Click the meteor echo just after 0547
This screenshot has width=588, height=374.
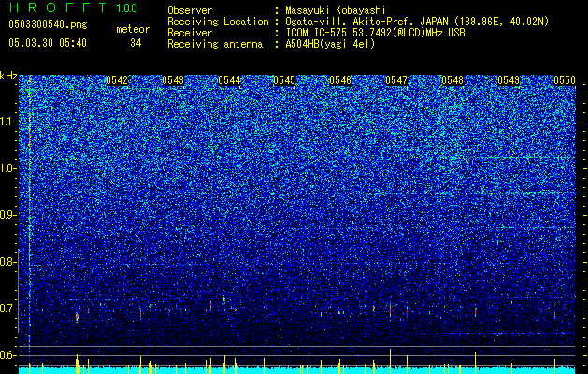(408, 310)
